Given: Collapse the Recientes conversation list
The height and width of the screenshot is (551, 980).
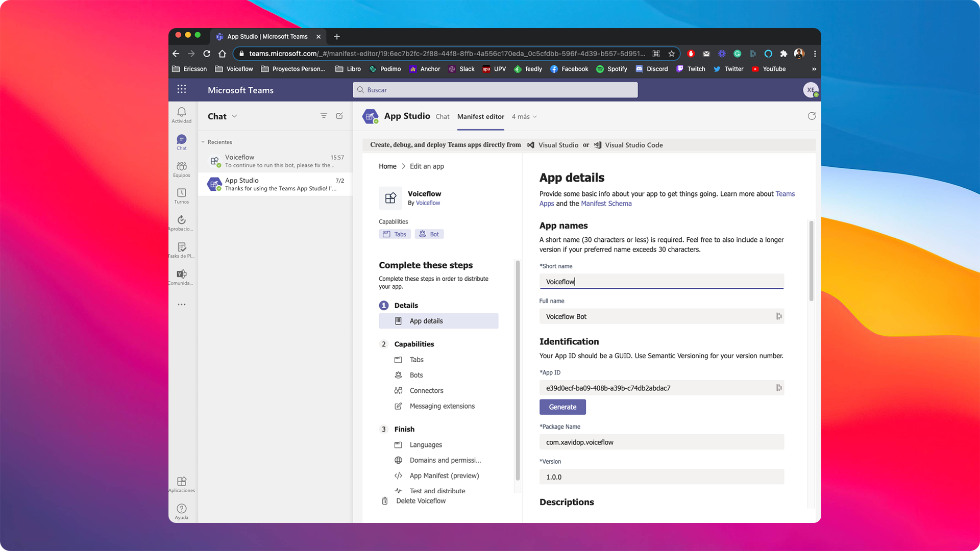Looking at the screenshot, I should [202, 142].
